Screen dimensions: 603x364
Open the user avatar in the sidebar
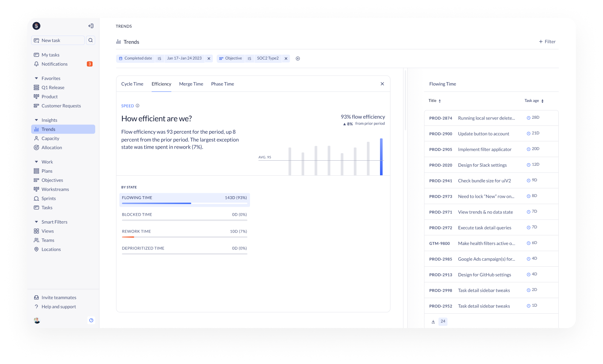point(37,321)
